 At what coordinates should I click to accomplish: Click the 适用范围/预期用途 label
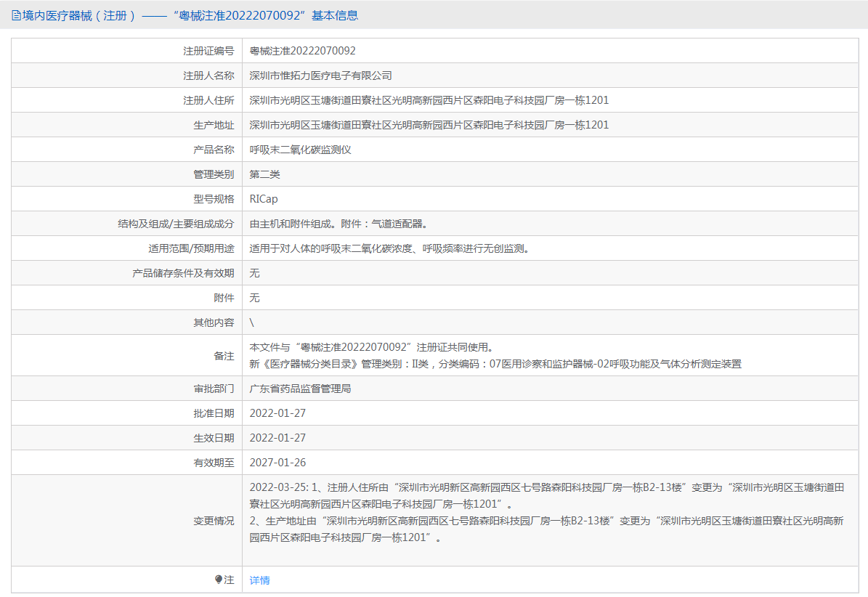[x=191, y=248]
